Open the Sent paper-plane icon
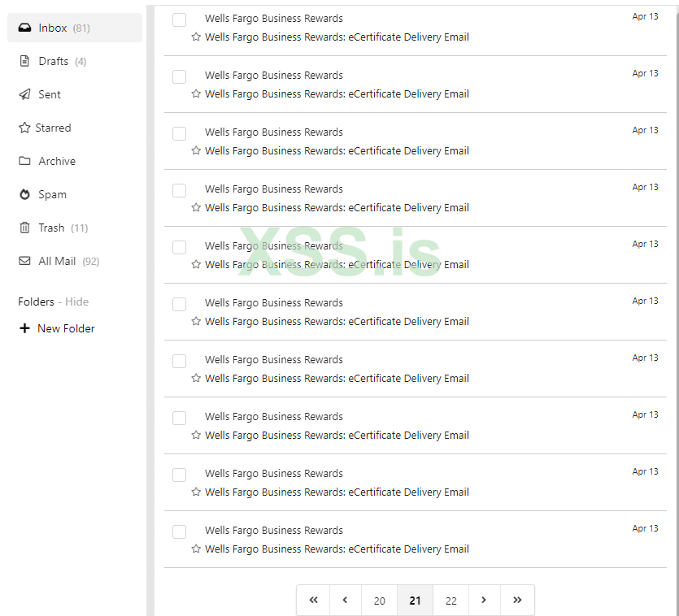 pyautogui.click(x=24, y=94)
